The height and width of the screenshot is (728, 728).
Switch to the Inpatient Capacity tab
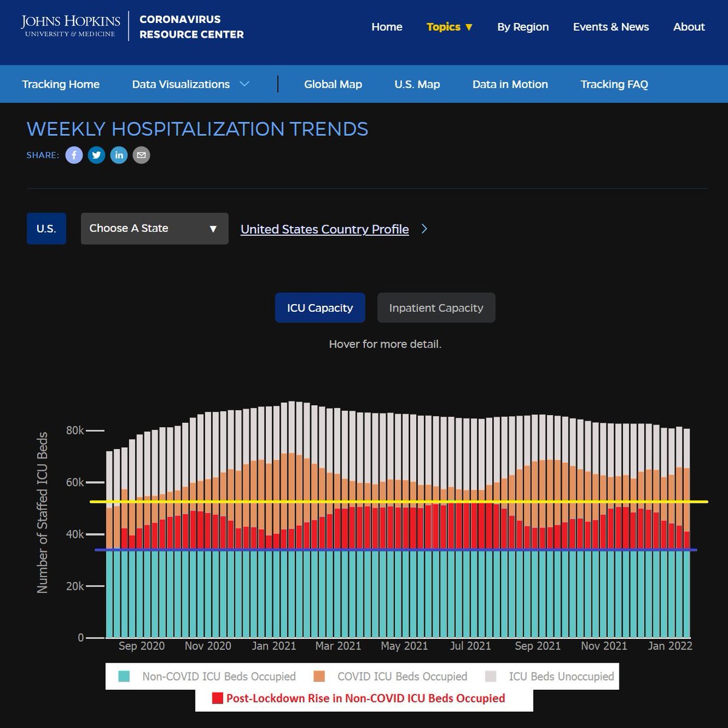(436, 308)
